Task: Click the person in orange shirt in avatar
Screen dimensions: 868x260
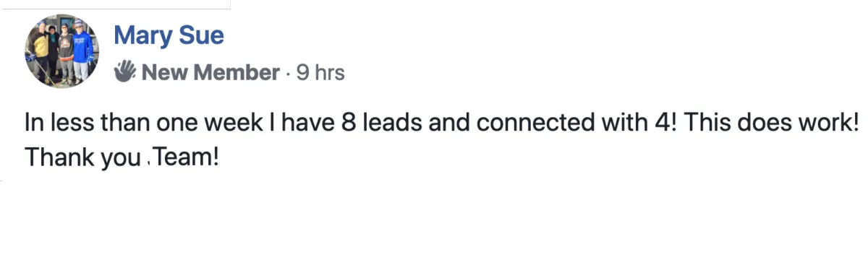Action: click(66, 52)
